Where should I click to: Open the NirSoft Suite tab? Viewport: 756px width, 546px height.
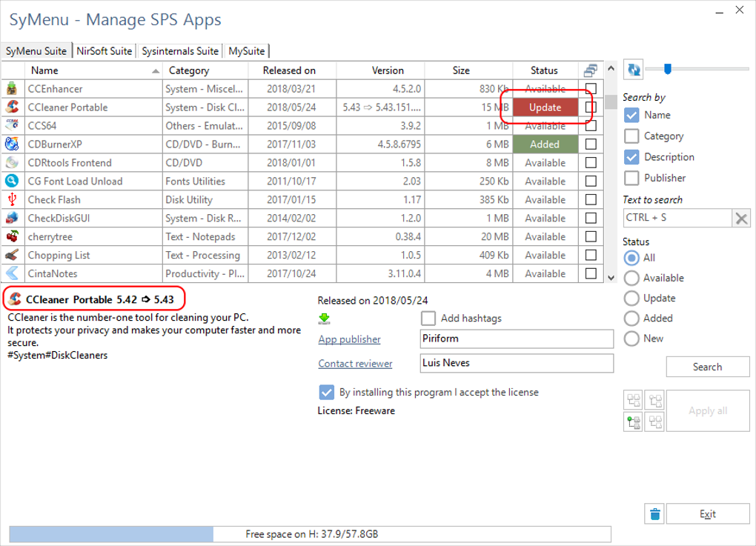pyautogui.click(x=105, y=51)
